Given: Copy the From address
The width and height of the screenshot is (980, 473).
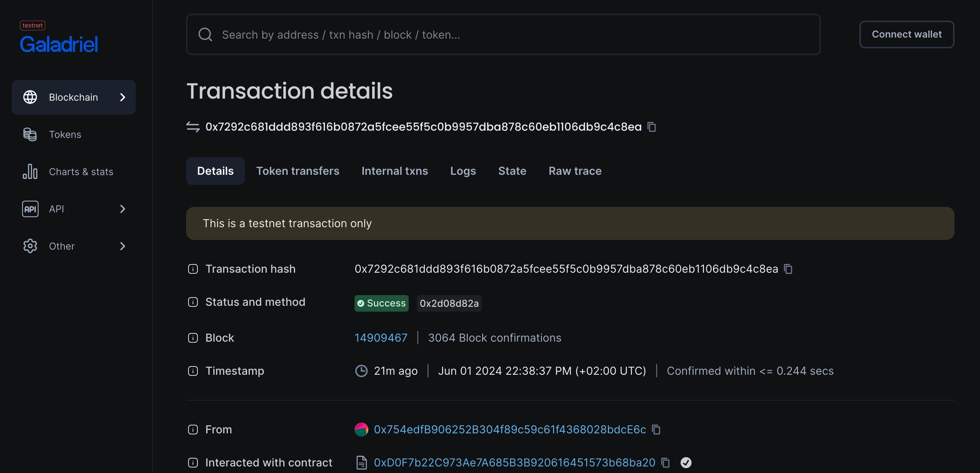Looking at the screenshot, I should tap(656, 430).
